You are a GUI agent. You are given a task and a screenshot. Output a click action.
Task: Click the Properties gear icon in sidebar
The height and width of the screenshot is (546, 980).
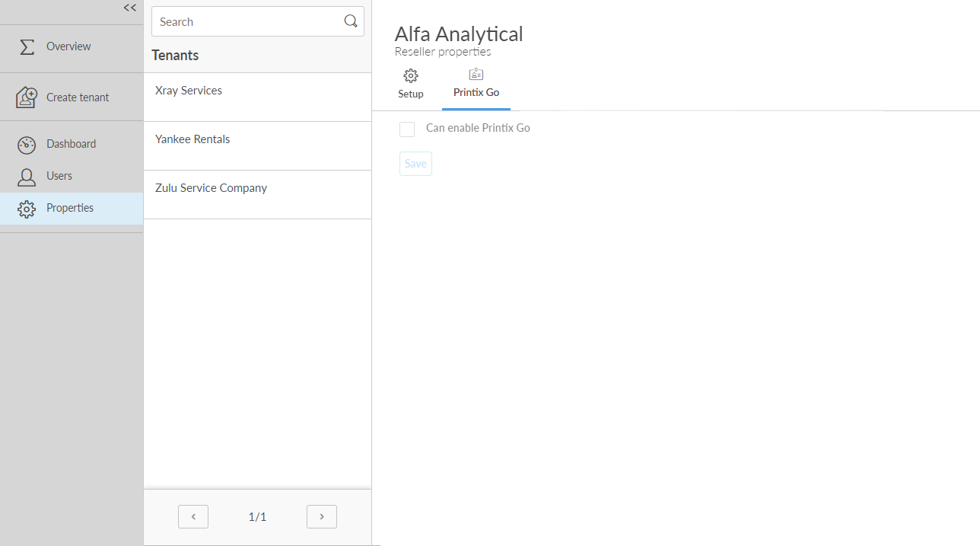click(x=27, y=209)
